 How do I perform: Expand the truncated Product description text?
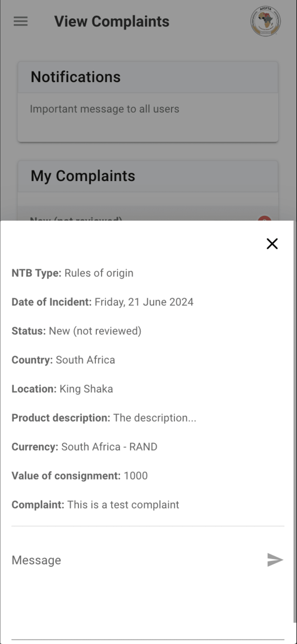click(x=155, y=418)
